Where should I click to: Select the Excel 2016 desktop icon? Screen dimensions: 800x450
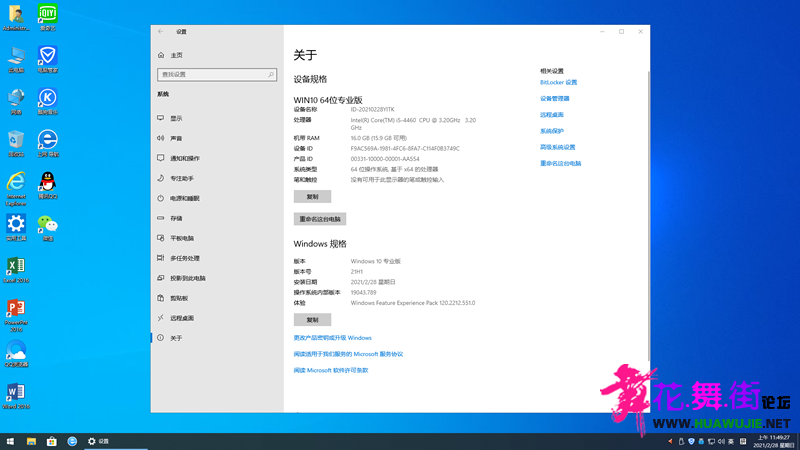coord(16,270)
